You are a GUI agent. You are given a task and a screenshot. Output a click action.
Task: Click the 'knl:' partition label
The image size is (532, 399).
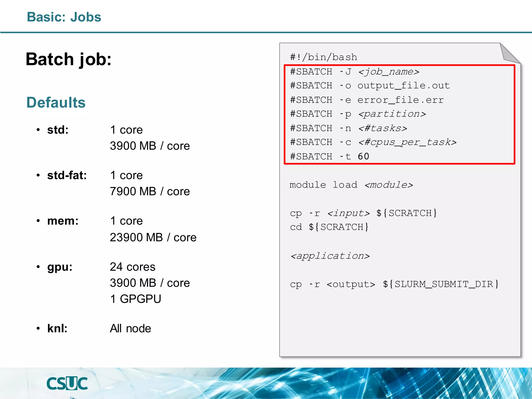(57, 328)
